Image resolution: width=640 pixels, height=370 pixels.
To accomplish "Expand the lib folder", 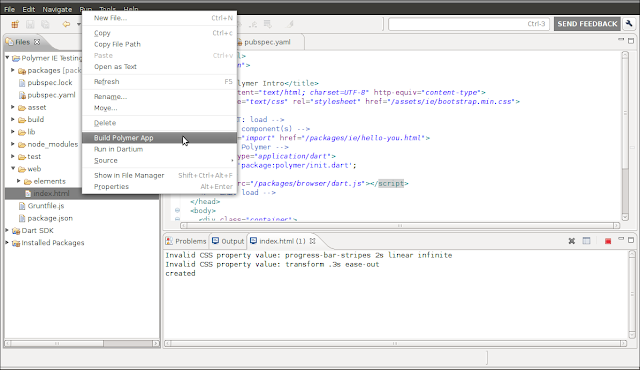I will (13, 132).
